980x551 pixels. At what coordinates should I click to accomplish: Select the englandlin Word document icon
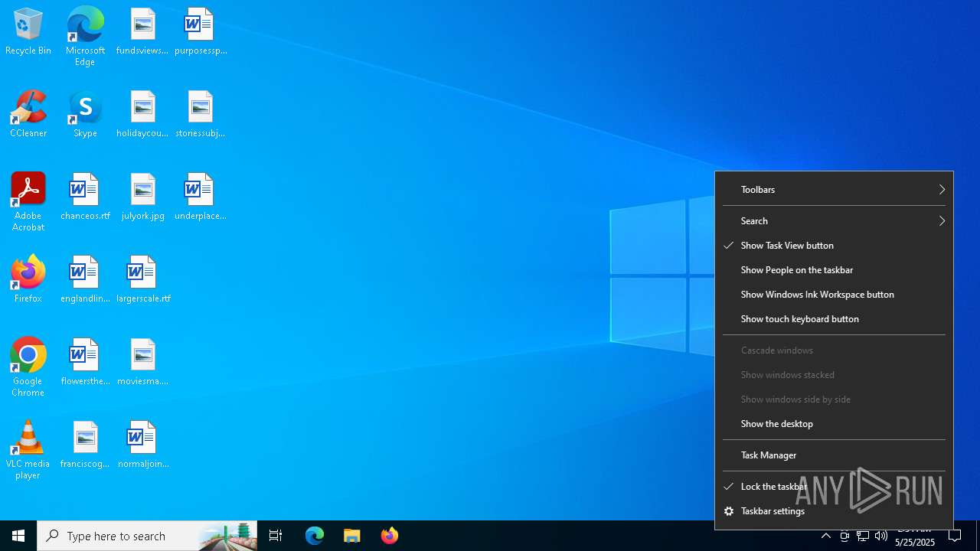(85, 279)
